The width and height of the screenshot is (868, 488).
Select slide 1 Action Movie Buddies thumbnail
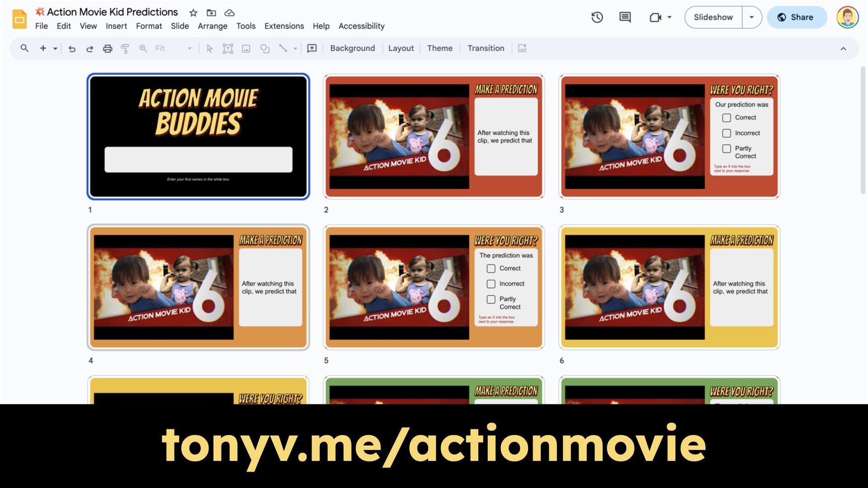click(x=198, y=136)
